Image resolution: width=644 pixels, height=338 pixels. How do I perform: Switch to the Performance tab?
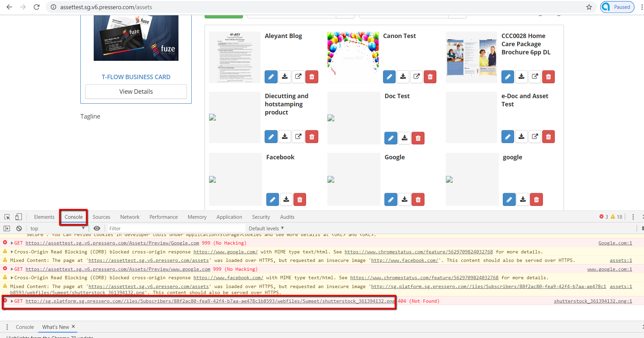click(164, 217)
